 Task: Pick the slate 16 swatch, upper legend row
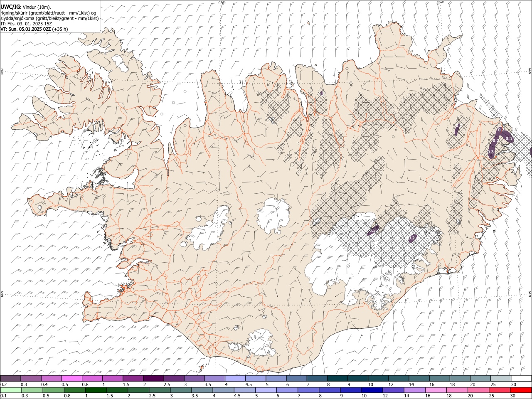tap(440, 379)
